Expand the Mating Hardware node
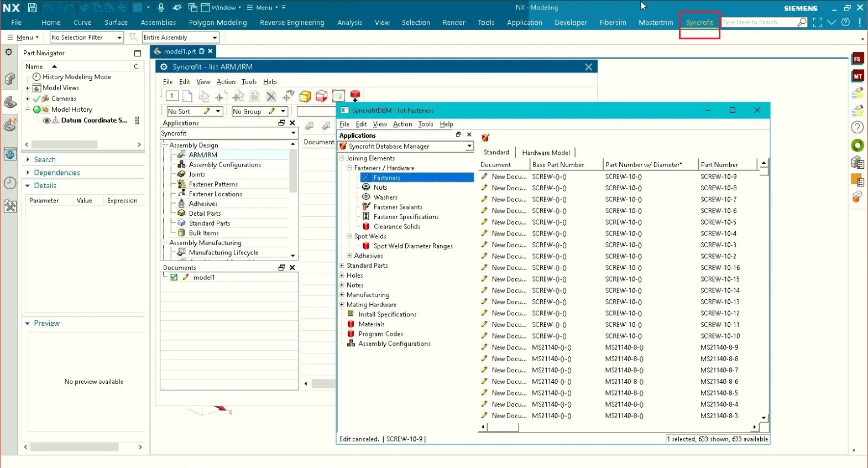868x468 pixels. coord(342,304)
